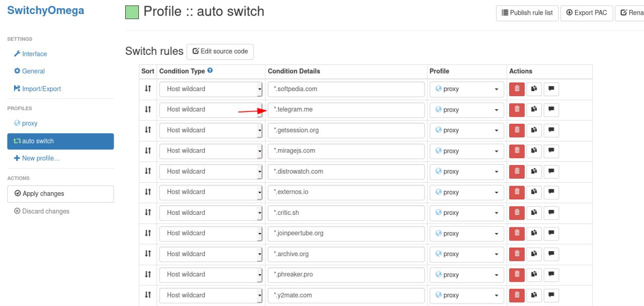The height and width of the screenshot is (306, 644).
Task: Add a note to *.miragejs.com rule
Action: pos(551,151)
